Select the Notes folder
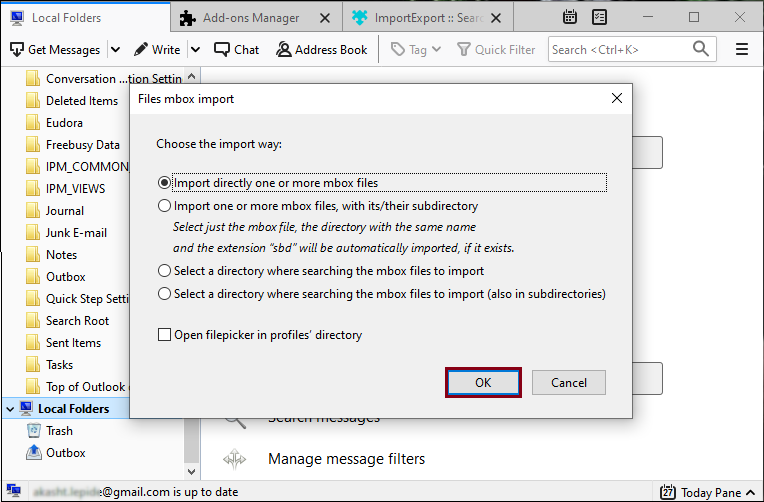 61,255
